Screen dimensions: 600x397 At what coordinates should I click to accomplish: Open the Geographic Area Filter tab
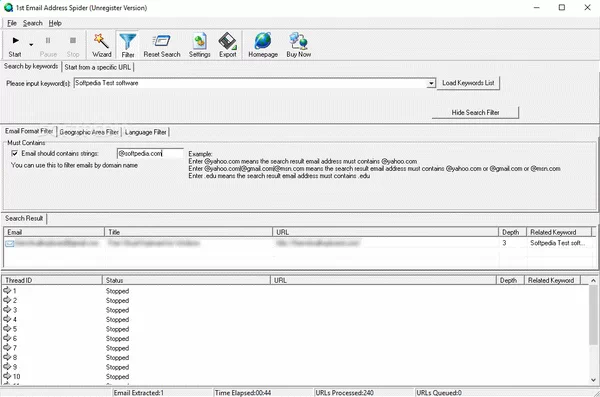(89, 132)
